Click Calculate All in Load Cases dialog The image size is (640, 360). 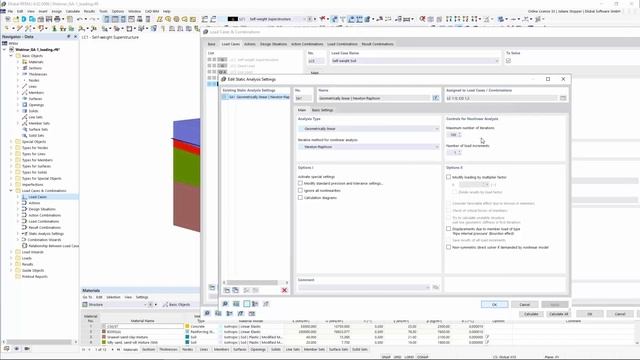[x=558, y=314]
